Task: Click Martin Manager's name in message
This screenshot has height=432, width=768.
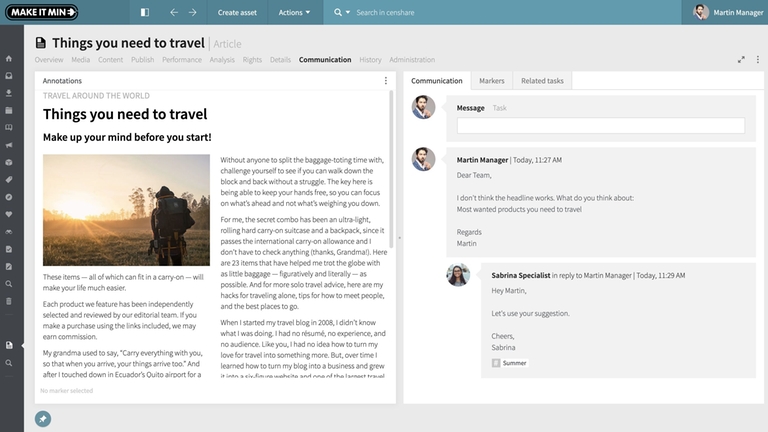Action: (x=482, y=160)
